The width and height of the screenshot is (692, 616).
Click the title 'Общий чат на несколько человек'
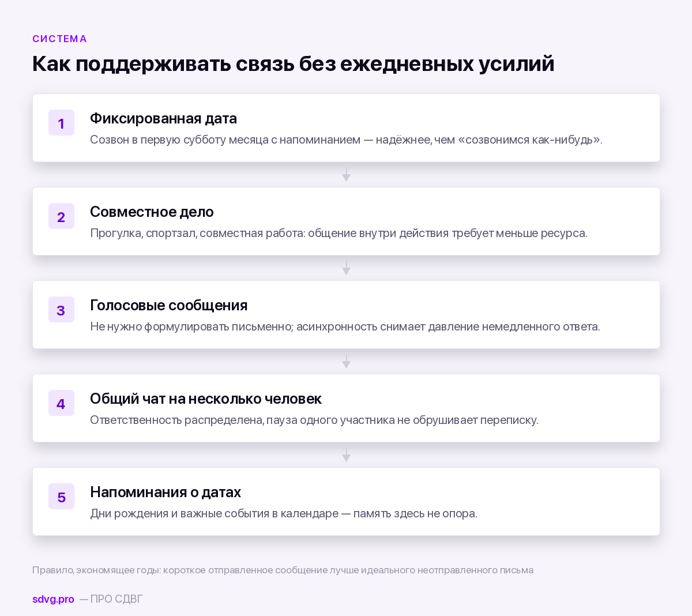pyautogui.click(x=206, y=399)
